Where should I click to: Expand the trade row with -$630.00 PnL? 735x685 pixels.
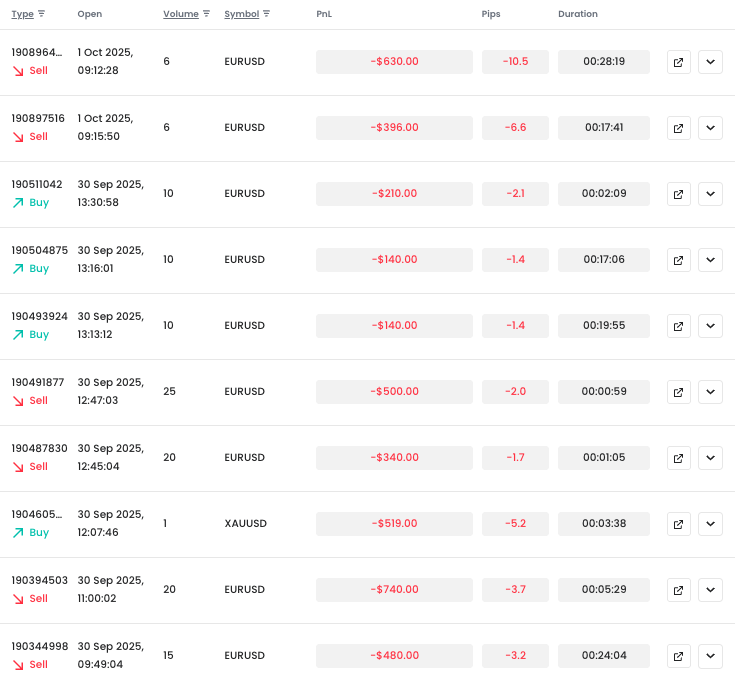point(710,62)
